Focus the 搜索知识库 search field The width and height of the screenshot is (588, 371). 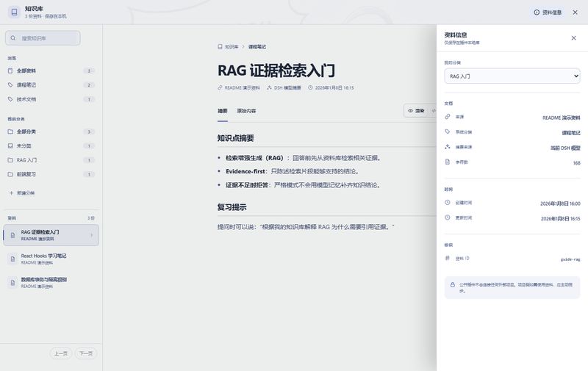tap(43, 38)
